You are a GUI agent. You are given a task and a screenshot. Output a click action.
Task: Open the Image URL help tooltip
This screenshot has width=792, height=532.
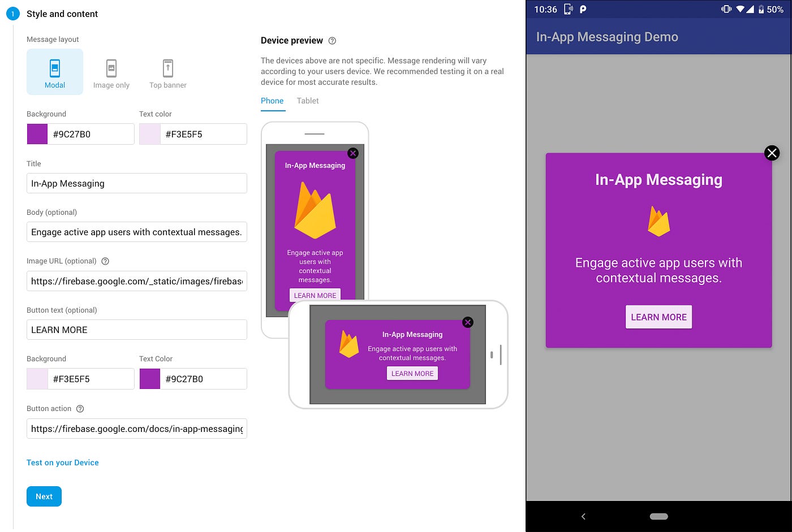click(105, 261)
